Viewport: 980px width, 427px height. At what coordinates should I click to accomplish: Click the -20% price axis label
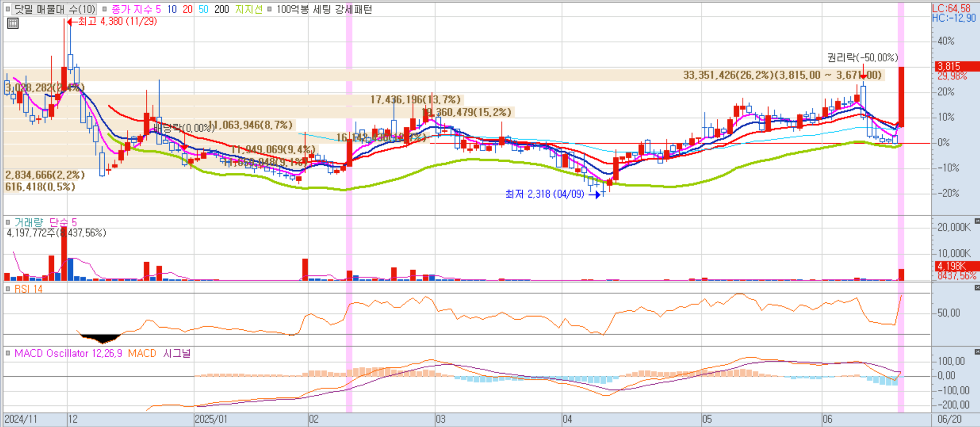948,193
